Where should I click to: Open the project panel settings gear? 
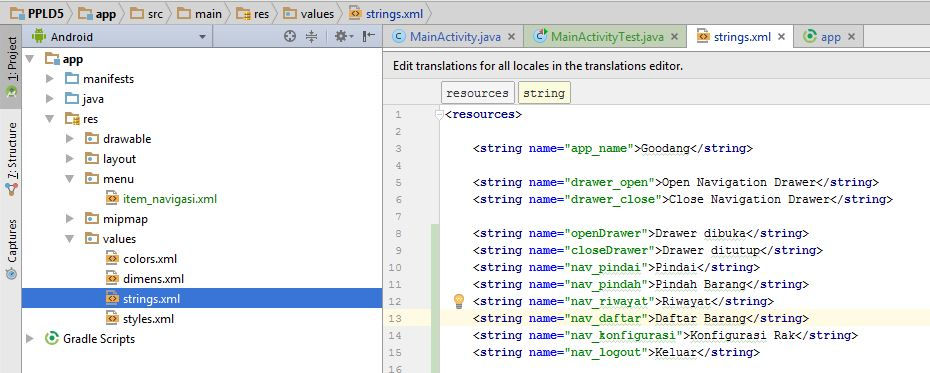[x=343, y=37]
